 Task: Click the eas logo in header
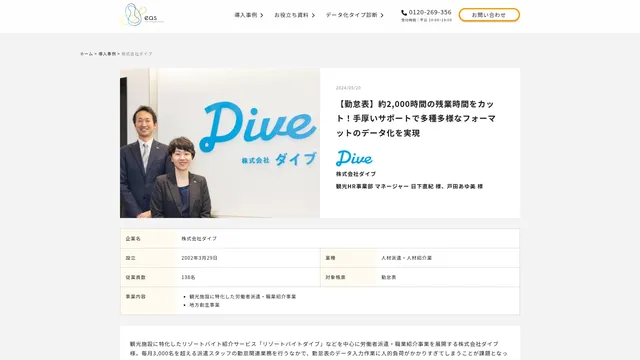143,15
